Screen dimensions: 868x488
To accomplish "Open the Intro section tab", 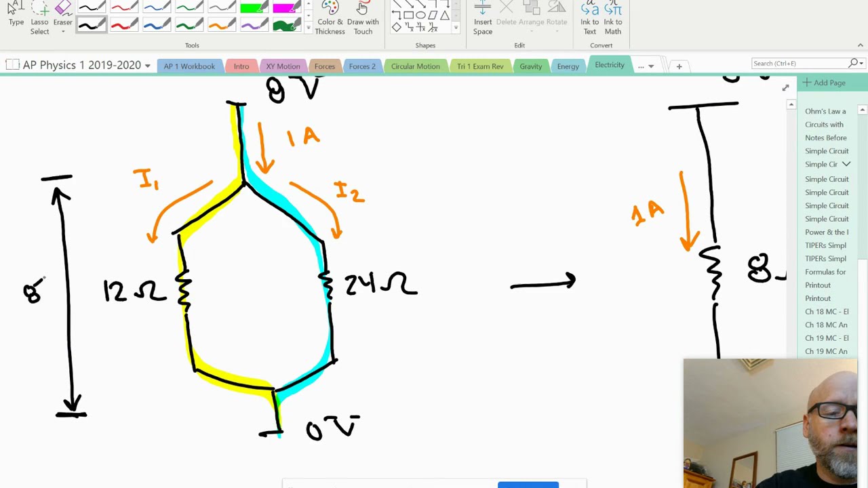I will coord(241,66).
